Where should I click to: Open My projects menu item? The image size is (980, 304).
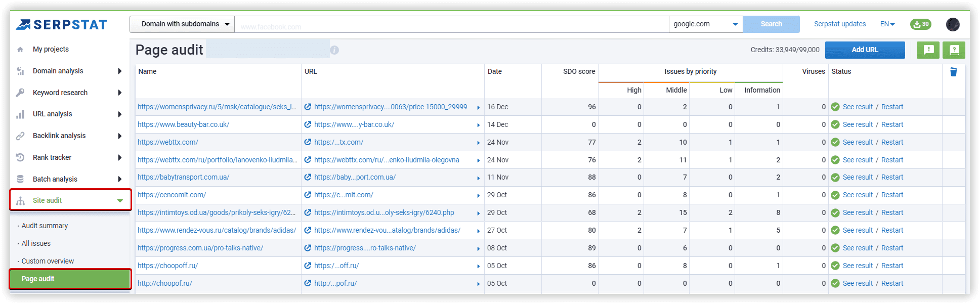point(51,49)
